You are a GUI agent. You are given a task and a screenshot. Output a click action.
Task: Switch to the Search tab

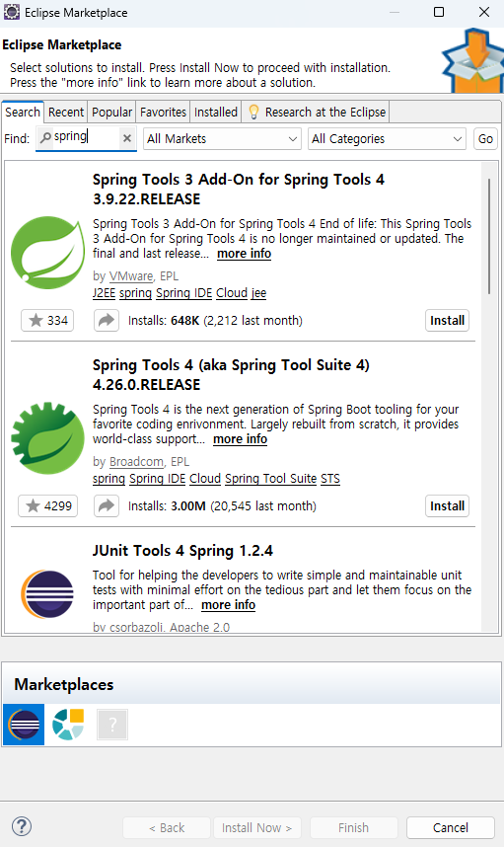[x=23, y=112]
